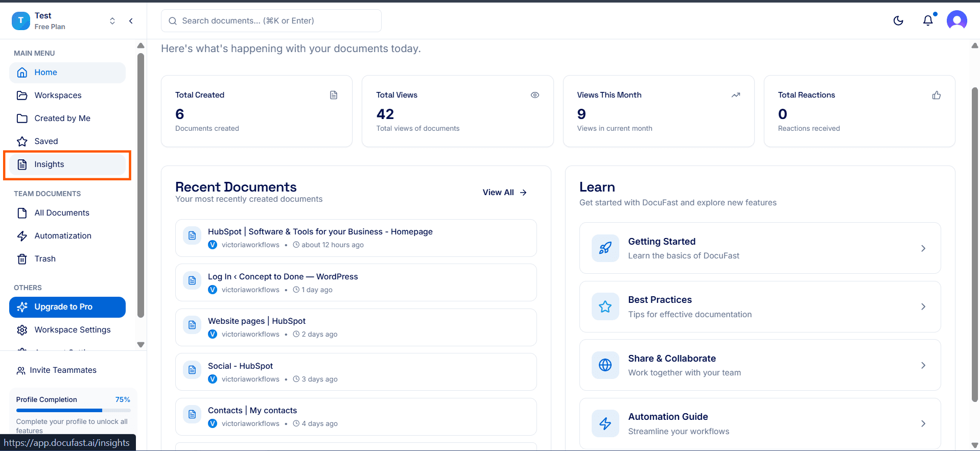Viewport: 980px width, 451px height.
Task: Open the Trash folder
Action: point(67,259)
